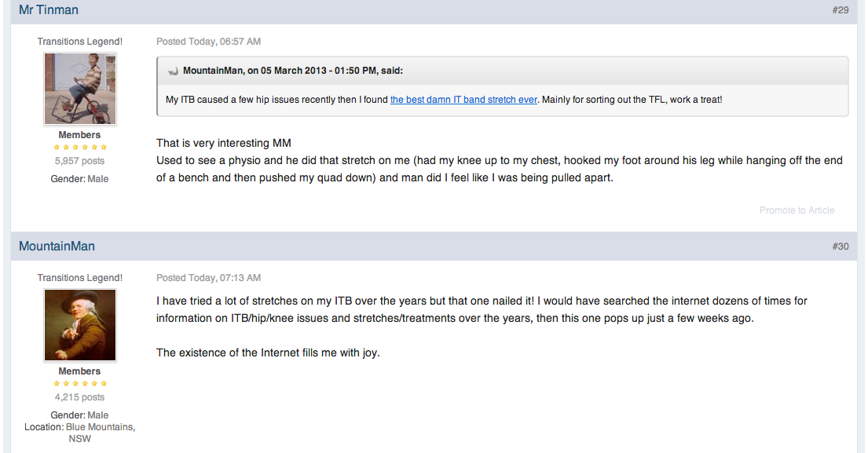Click the "Promote to Article" link

pos(797,210)
